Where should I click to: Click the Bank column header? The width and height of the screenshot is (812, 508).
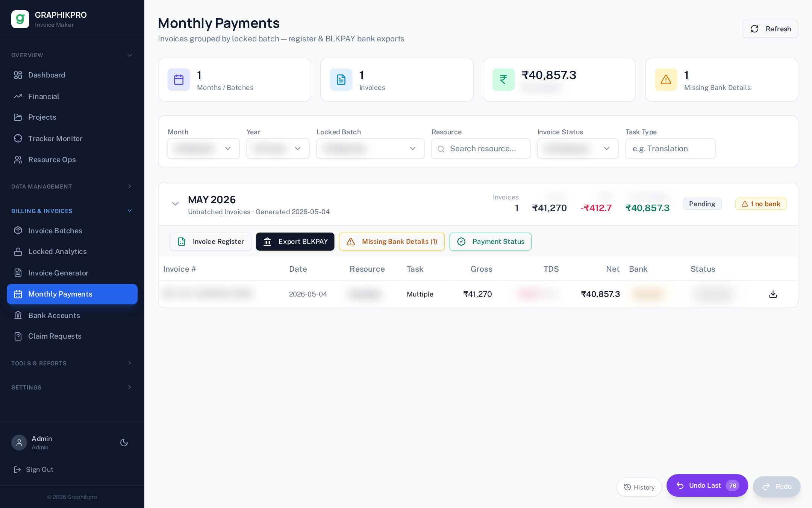(638, 269)
